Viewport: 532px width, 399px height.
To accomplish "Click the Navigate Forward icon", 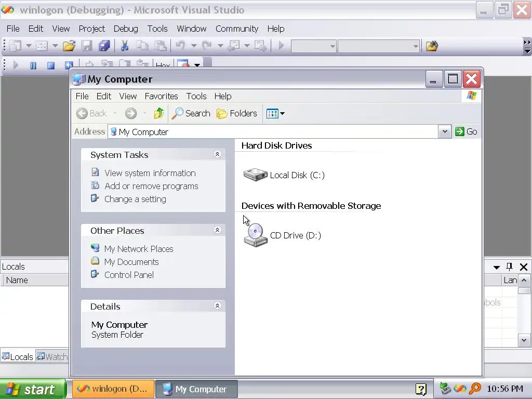I will pyautogui.click(x=261, y=45).
